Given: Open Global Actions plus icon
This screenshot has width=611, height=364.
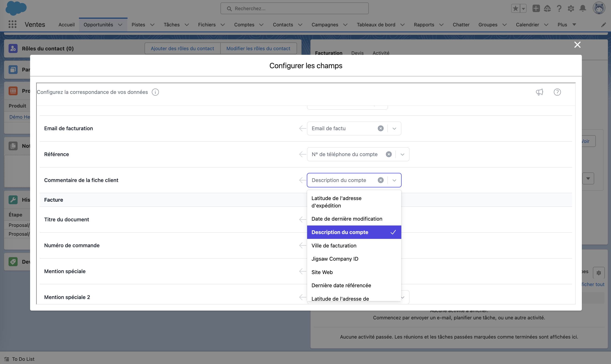Looking at the screenshot, I should click(536, 9).
